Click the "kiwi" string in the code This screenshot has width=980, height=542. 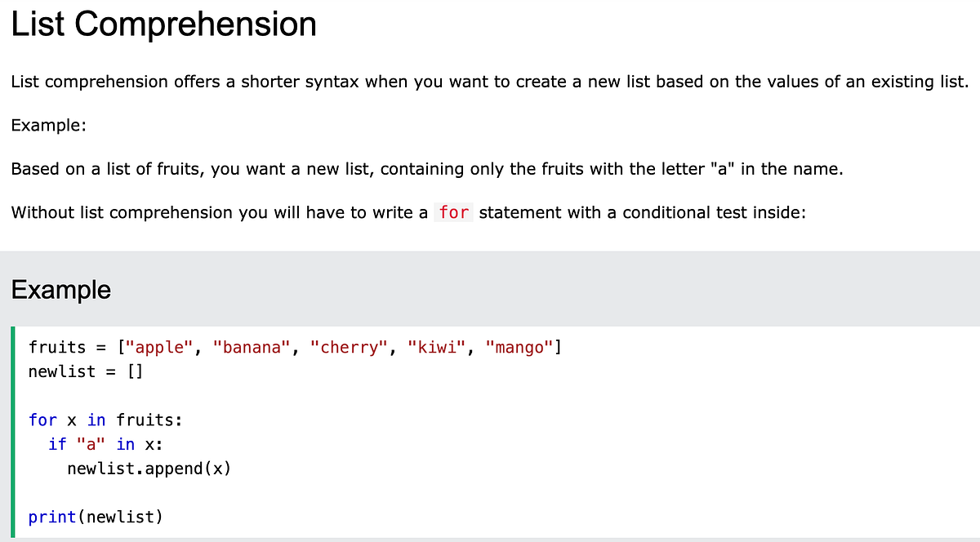click(437, 348)
